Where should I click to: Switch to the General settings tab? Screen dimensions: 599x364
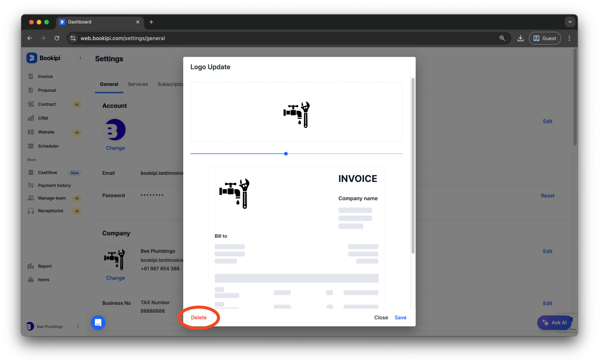(109, 84)
